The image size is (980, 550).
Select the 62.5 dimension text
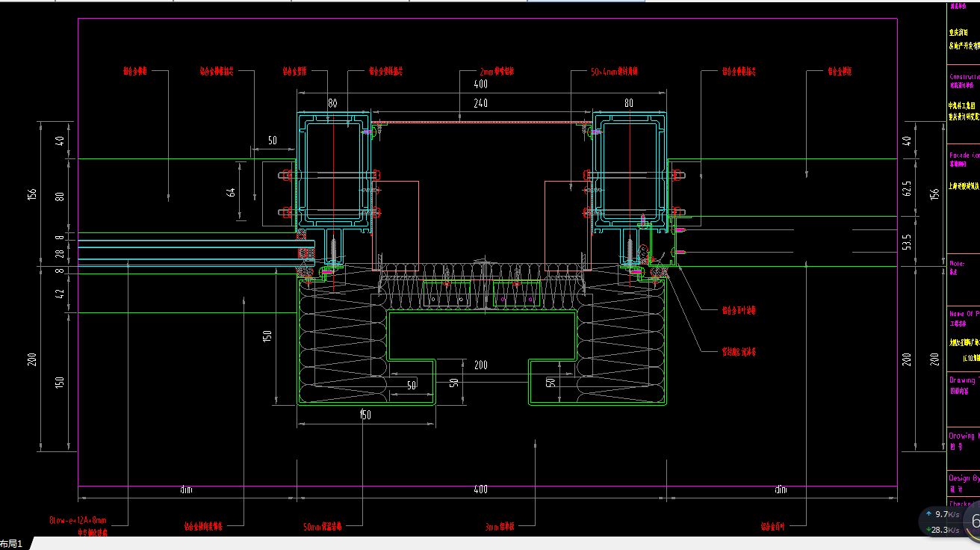point(907,187)
